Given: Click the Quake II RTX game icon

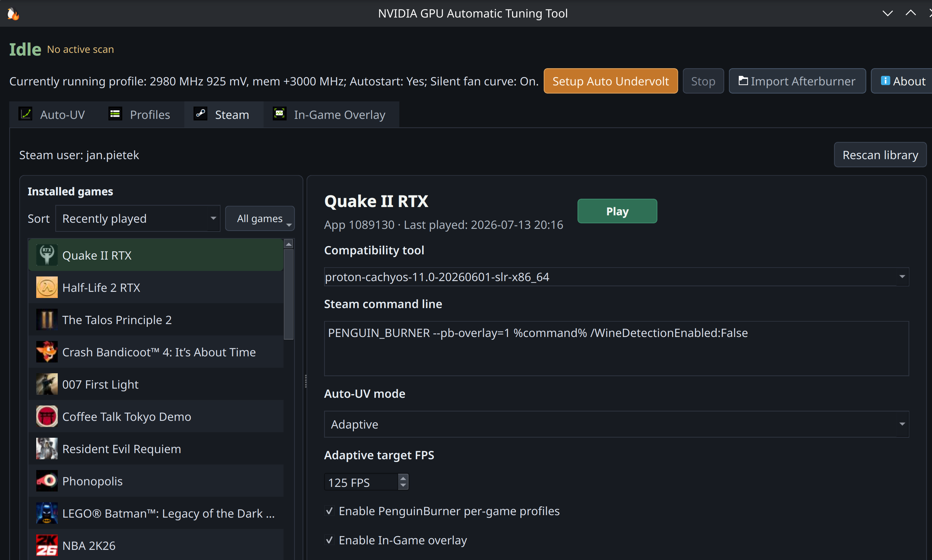Looking at the screenshot, I should [x=47, y=255].
